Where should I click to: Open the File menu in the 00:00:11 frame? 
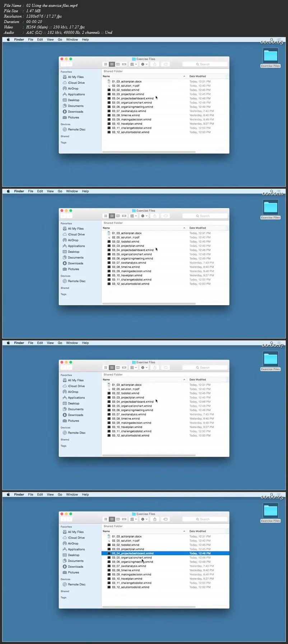(31, 191)
